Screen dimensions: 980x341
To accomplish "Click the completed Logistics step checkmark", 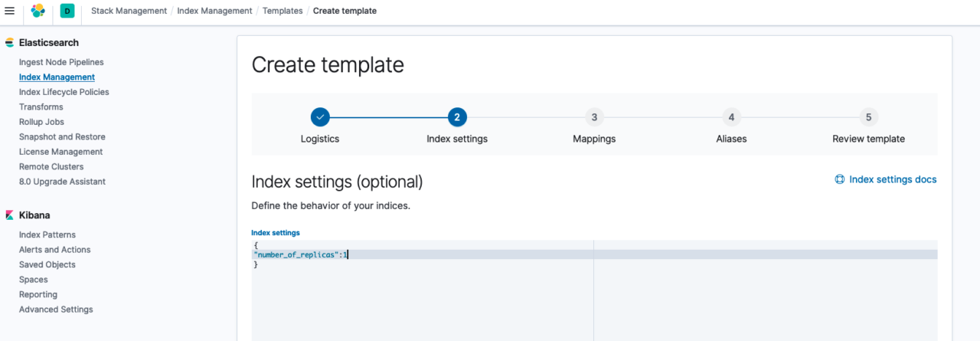I will pyautogui.click(x=320, y=117).
